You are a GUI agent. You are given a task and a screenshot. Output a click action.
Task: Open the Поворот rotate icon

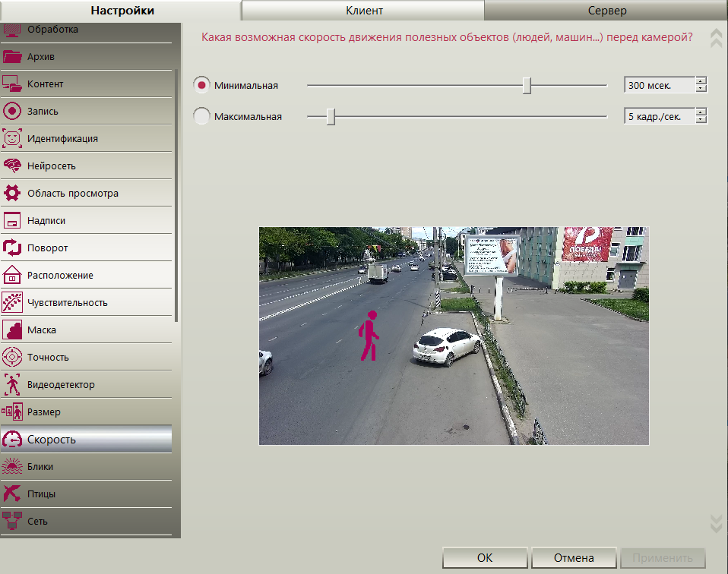[12, 248]
